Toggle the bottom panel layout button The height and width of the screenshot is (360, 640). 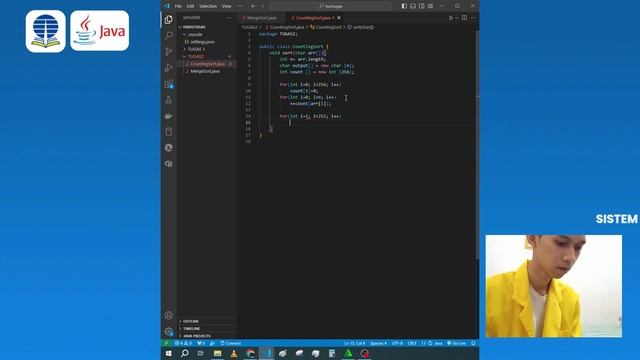[413, 6]
